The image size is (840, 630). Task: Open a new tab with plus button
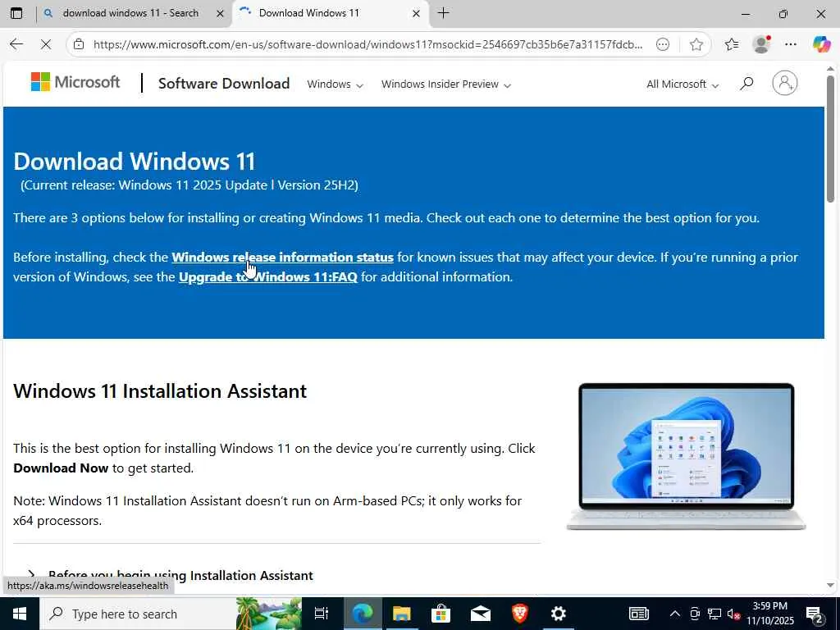click(443, 13)
